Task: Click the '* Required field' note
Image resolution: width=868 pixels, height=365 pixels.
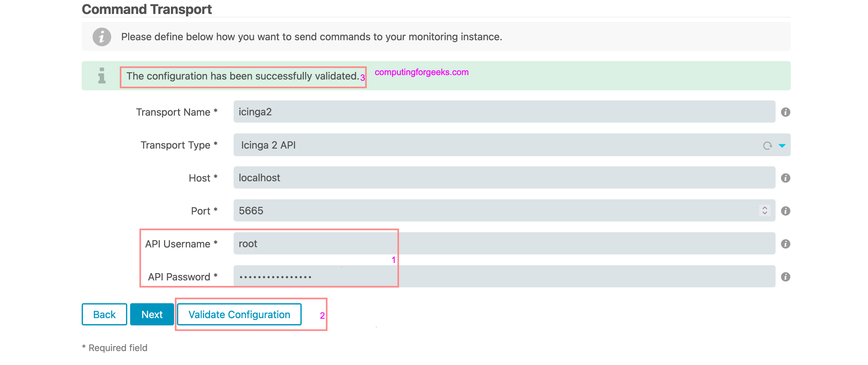Action: 115,348
